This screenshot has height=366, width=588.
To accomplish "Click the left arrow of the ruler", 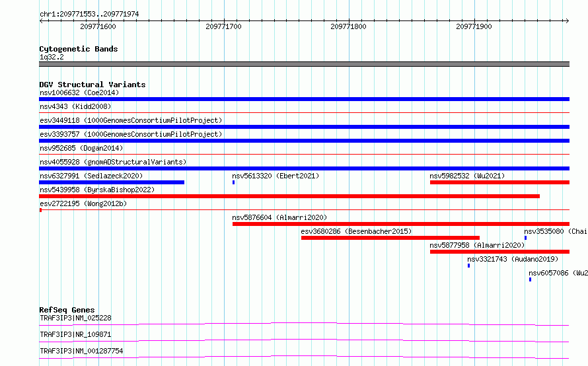I will pos(41,21).
